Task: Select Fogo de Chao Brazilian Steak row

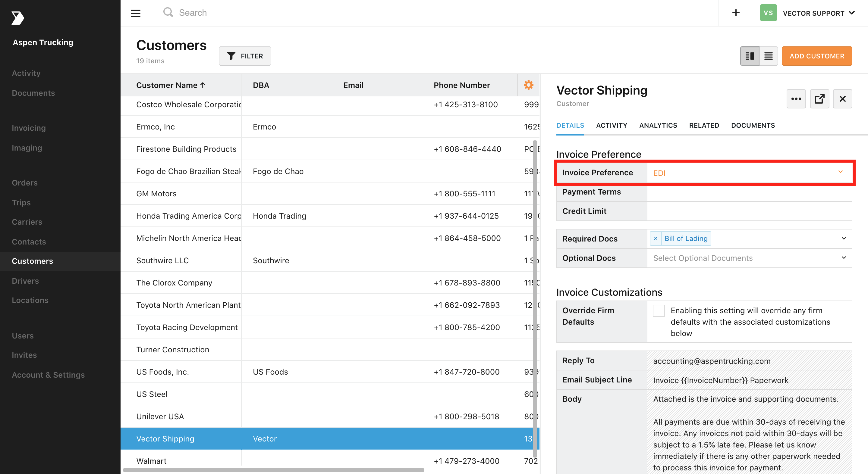Action: (330, 171)
